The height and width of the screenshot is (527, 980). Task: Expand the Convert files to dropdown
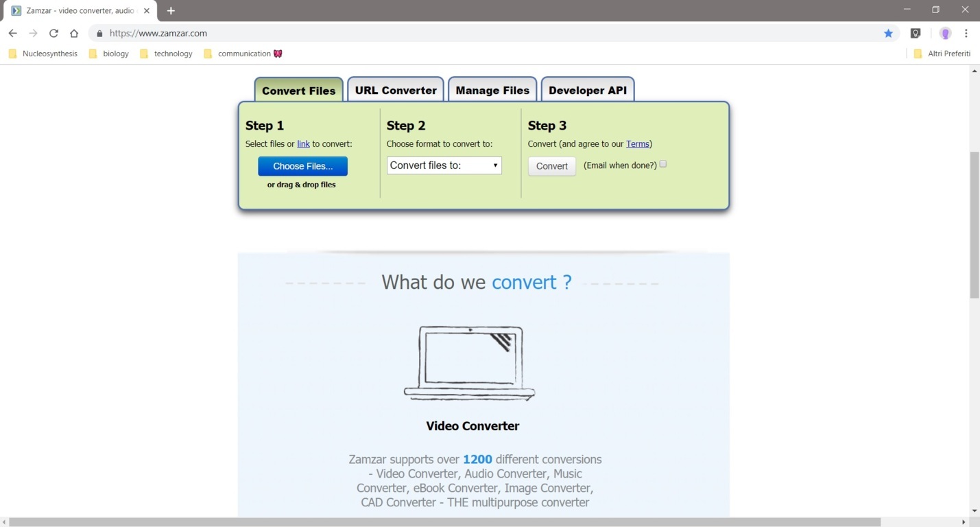444,165
